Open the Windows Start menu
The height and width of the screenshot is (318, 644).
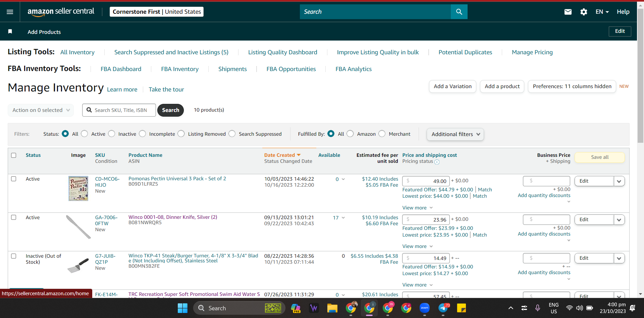[x=182, y=308]
